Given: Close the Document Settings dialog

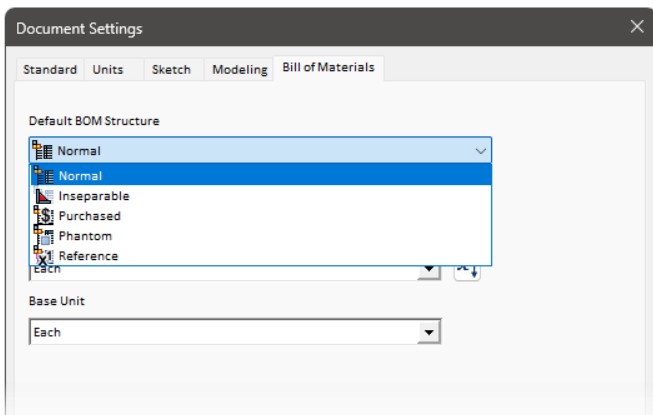Looking at the screenshot, I should [636, 24].
